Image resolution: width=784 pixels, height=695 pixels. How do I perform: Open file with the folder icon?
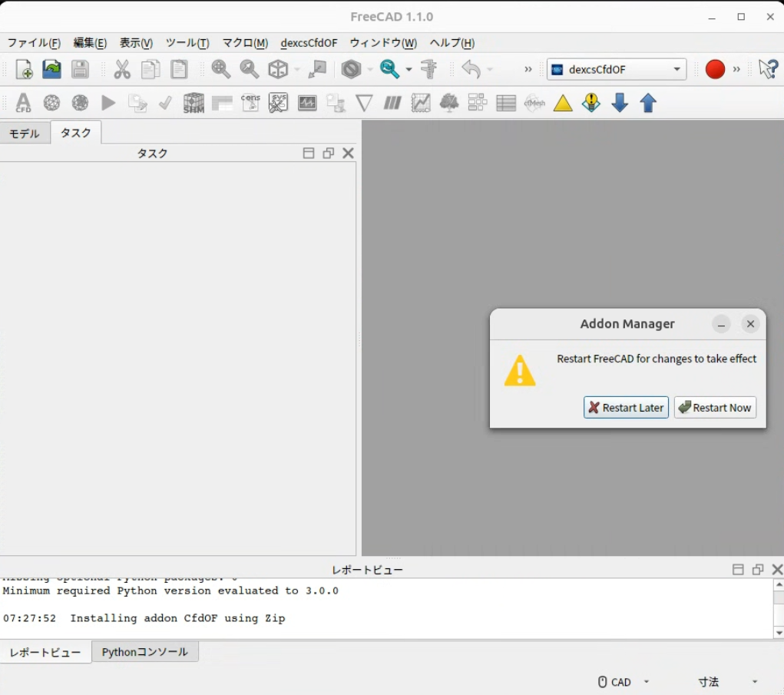coord(51,69)
